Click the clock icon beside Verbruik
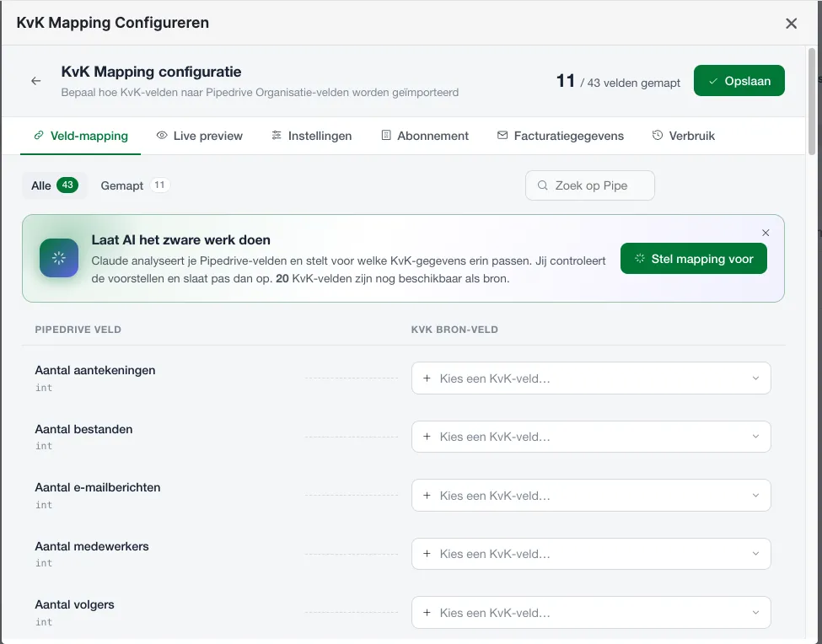The width and height of the screenshot is (822, 644). 658,135
